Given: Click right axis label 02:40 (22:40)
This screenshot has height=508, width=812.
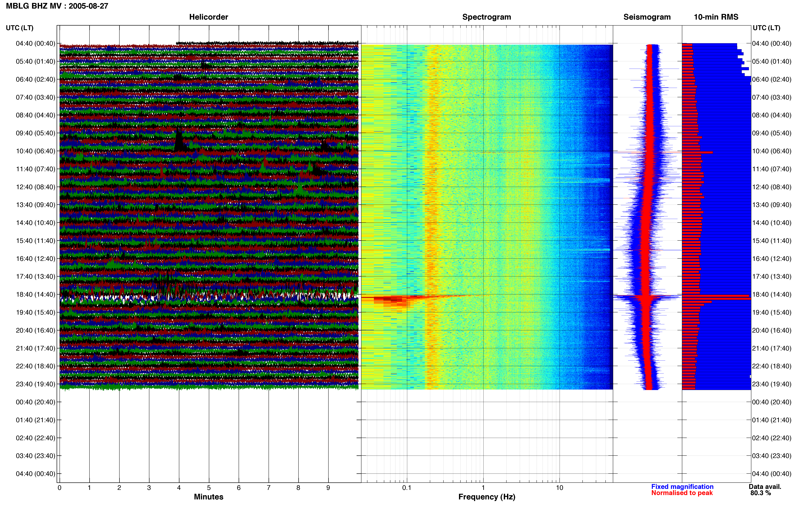Looking at the screenshot, I should (x=772, y=438).
